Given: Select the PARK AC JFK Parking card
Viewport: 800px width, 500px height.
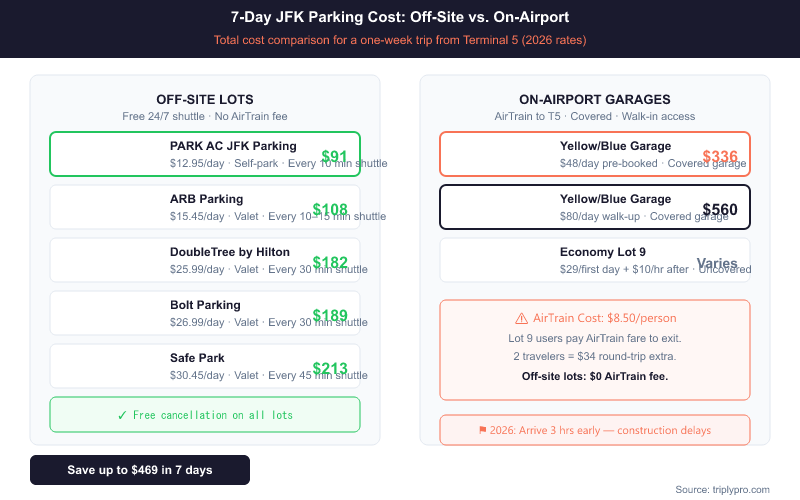Looking at the screenshot, I should (204, 154).
